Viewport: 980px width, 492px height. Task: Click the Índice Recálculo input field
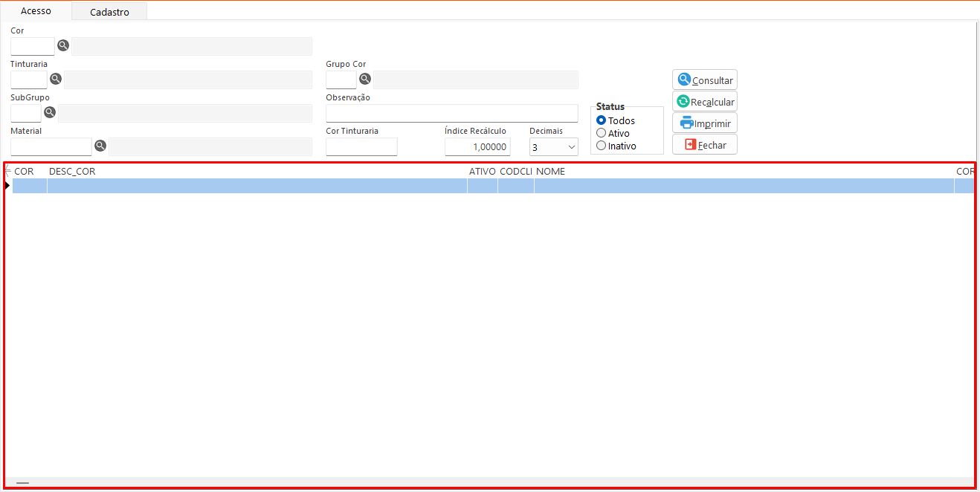[477, 147]
